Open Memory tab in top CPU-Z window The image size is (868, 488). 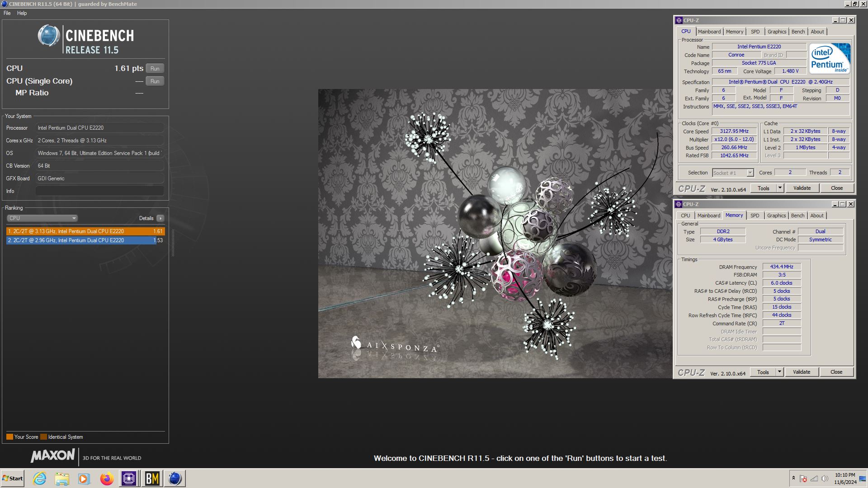tap(735, 32)
